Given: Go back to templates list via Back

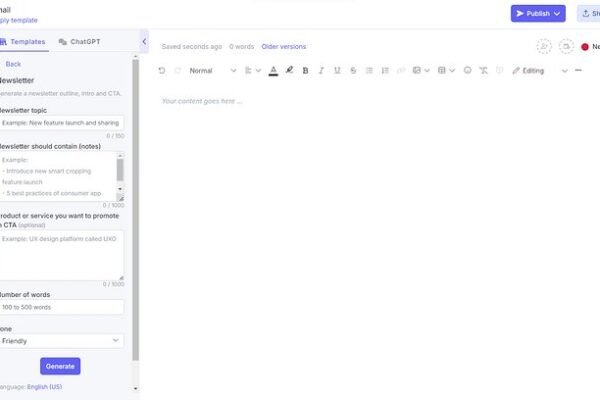Looking at the screenshot, I should 13,64.
